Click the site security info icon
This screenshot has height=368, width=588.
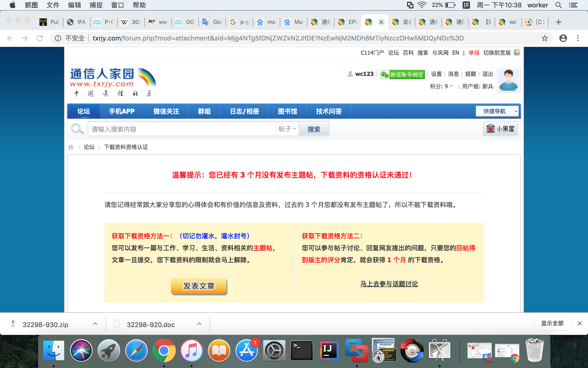click(58, 38)
